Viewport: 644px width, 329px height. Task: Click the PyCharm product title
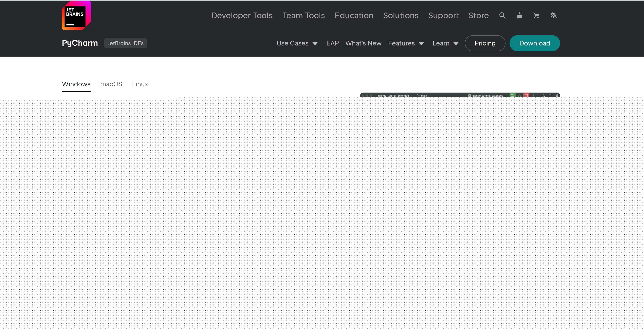80,43
